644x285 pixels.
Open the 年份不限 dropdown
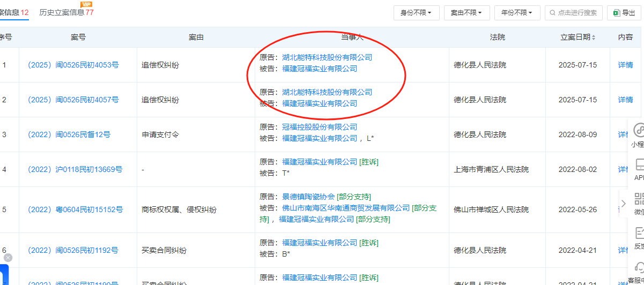point(517,12)
